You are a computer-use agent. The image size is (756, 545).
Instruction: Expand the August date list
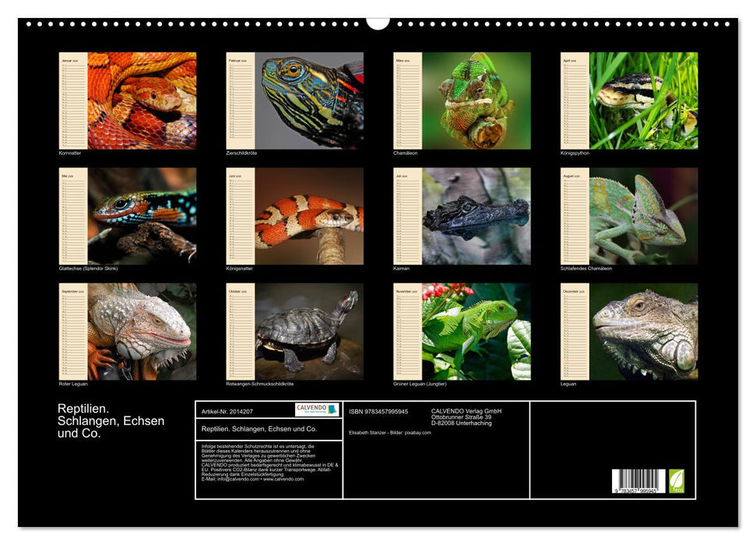[x=575, y=218]
